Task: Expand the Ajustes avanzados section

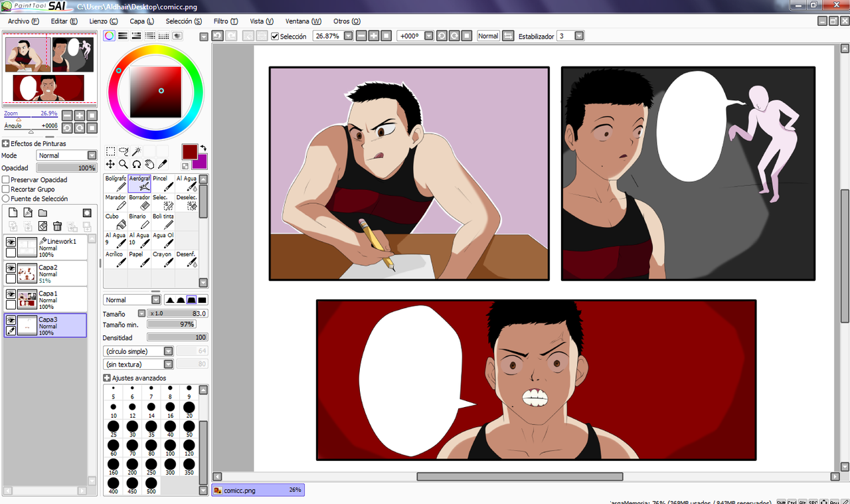Action: point(135,378)
